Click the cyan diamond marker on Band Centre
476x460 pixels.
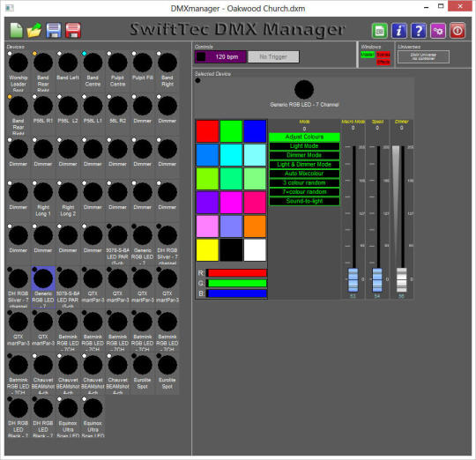85,54
